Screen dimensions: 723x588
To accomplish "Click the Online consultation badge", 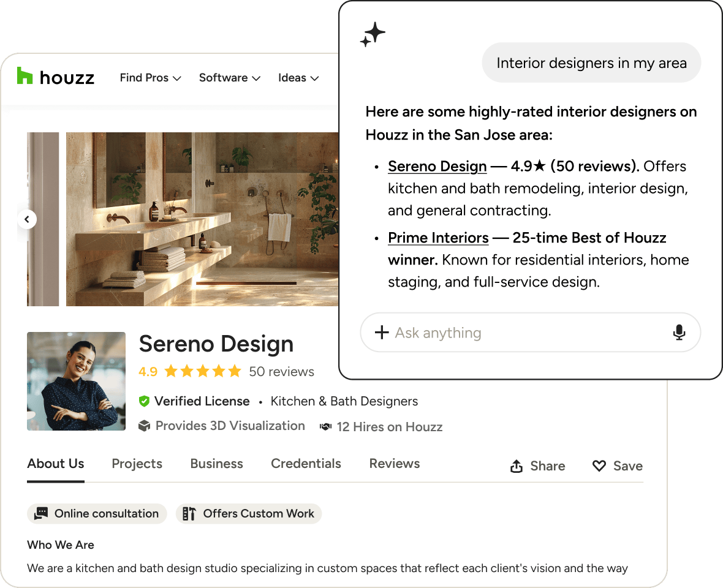I will [97, 513].
